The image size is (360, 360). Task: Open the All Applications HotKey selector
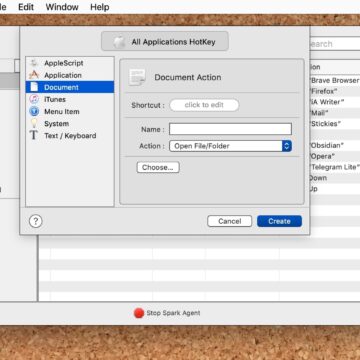coord(165,42)
